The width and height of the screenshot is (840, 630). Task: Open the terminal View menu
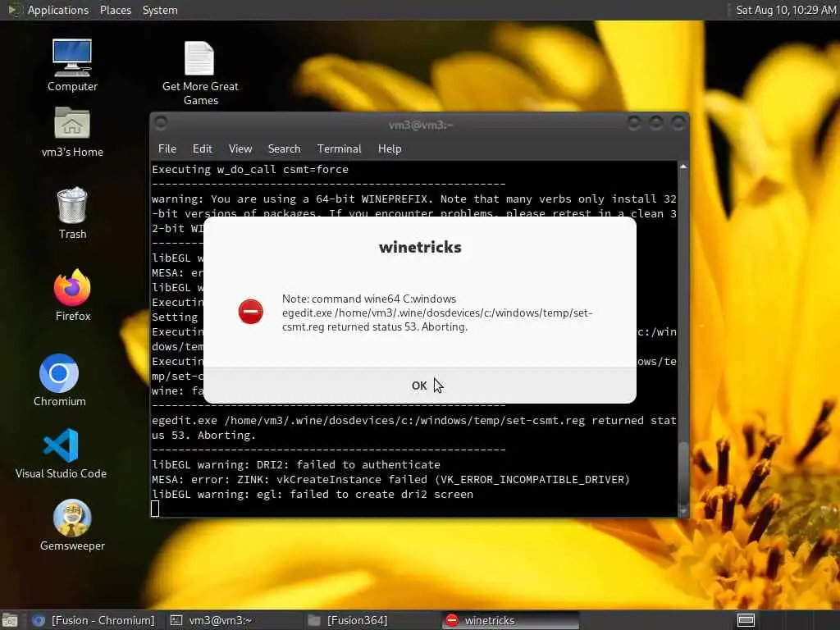[x=240, y=149]
